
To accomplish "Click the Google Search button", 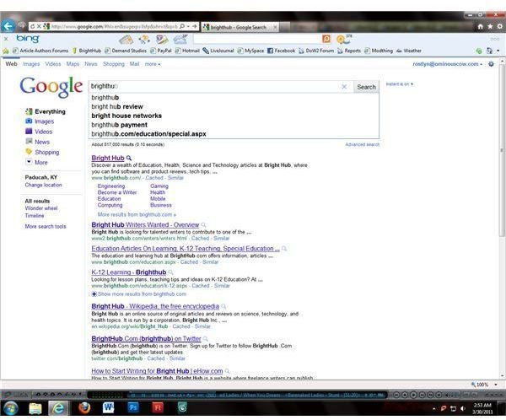I will click(366, 87).
